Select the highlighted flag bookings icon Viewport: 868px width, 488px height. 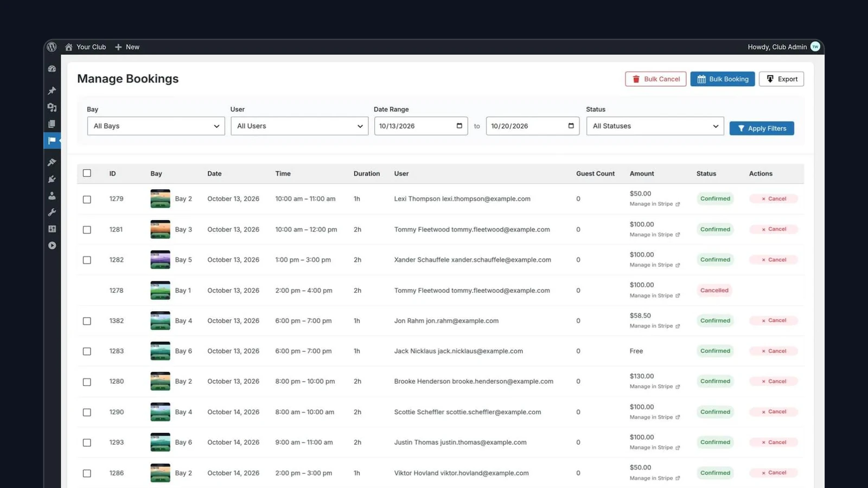[52, 141]
